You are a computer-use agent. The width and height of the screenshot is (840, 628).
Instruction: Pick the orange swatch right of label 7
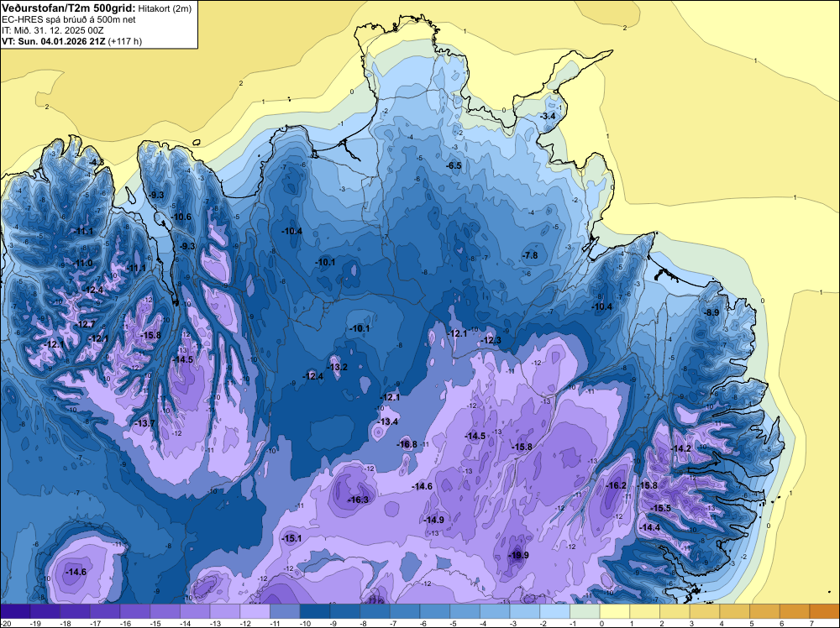click(x=825, y=612)
